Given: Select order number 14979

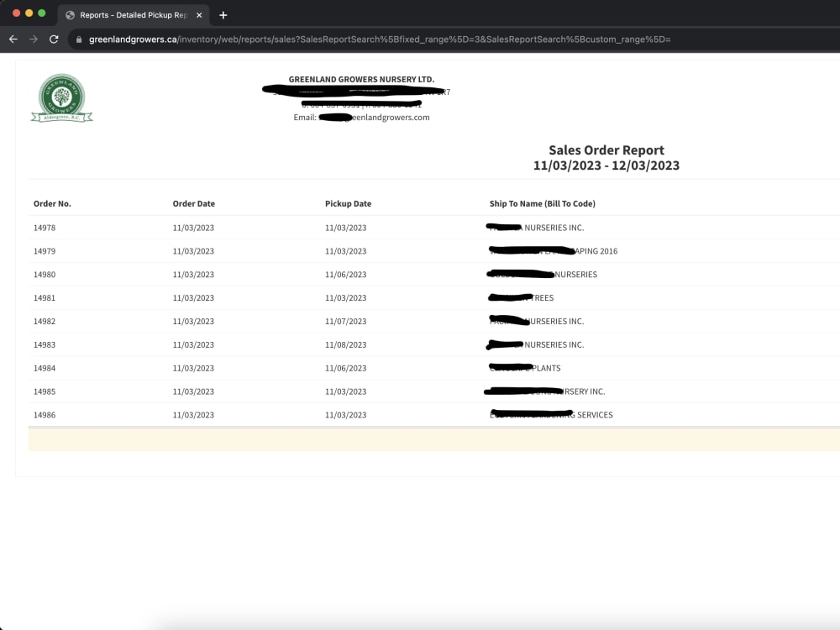Looking at the screenshot, I should (x=45, y=251).
